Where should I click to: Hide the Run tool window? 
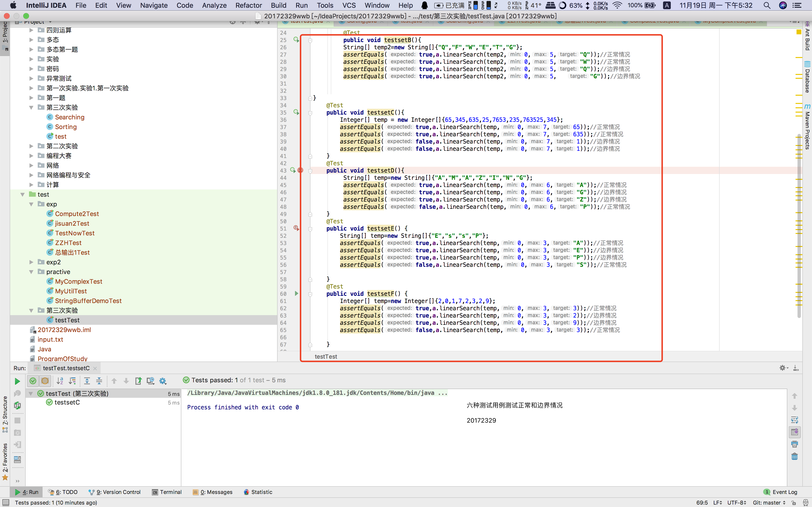click(x=796, y=368)
